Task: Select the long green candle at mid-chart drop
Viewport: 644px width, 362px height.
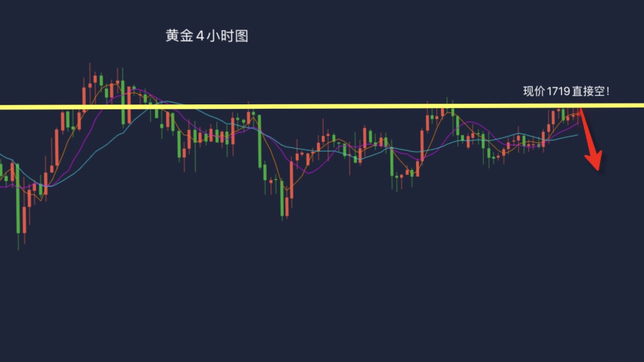Action: (260, 141)
